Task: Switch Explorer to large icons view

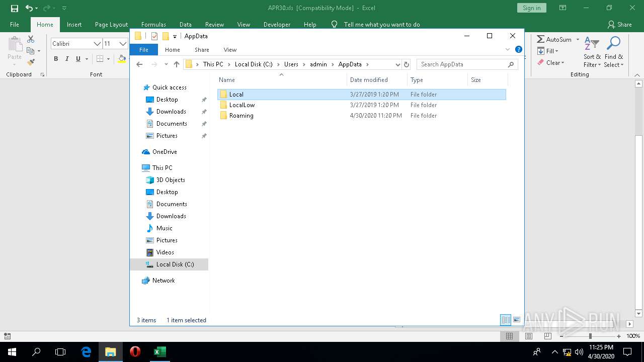Action: point(517,320)
